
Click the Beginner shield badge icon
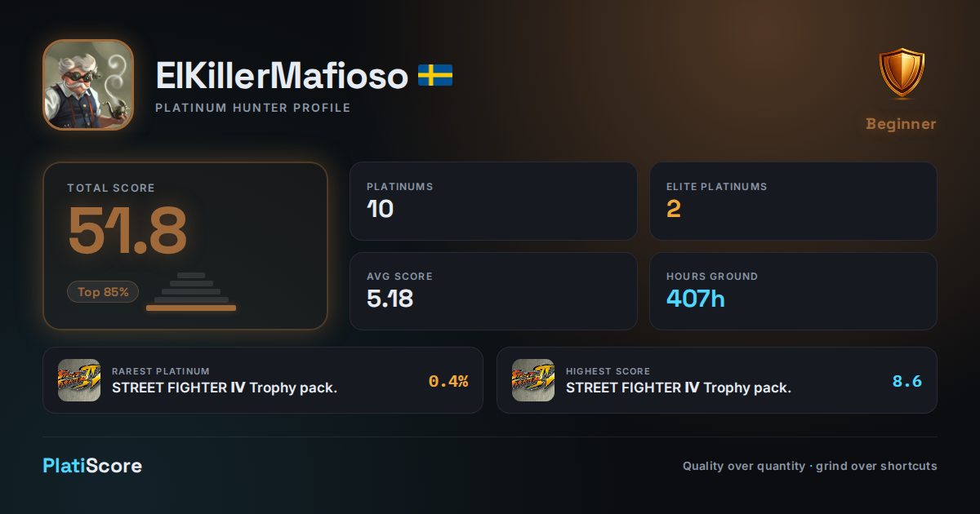pos(902,75)
